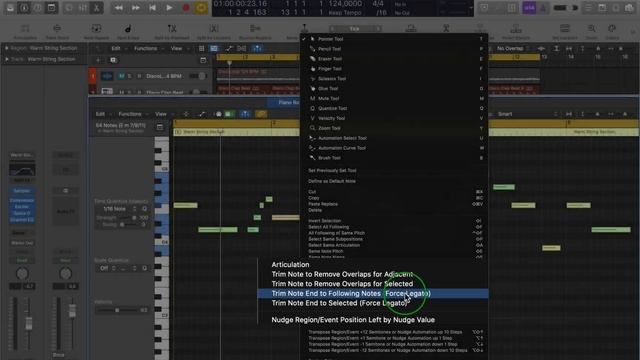Select the Eraser Tool
640x360 pixels.
394,59
